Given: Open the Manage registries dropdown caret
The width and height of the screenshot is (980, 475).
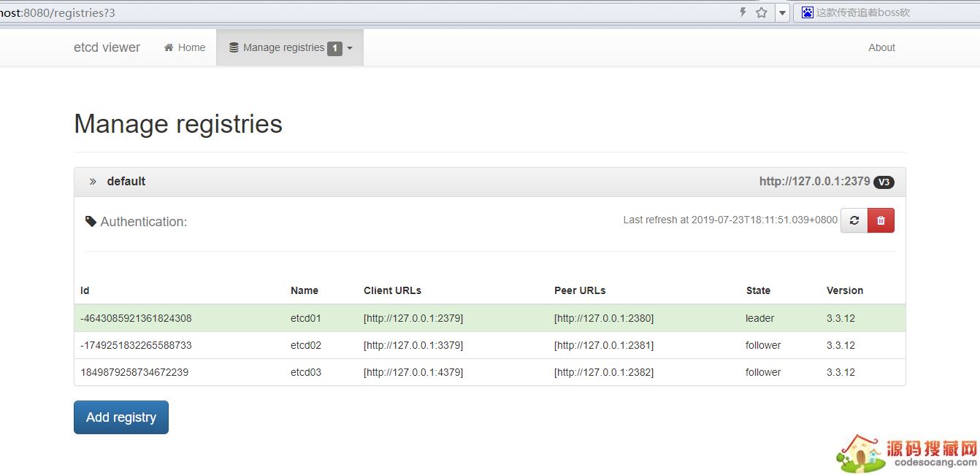Looking at the screenshot, I should pos(350,48).
